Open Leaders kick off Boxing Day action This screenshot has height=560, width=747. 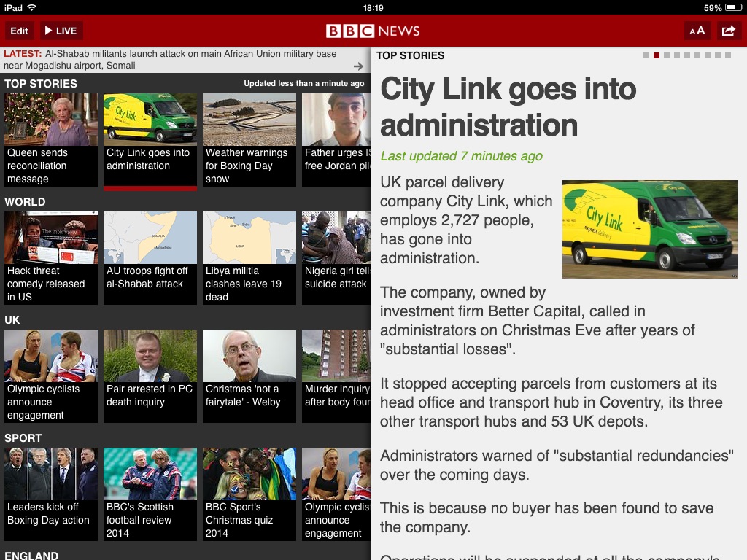click(x=51, y=494)
